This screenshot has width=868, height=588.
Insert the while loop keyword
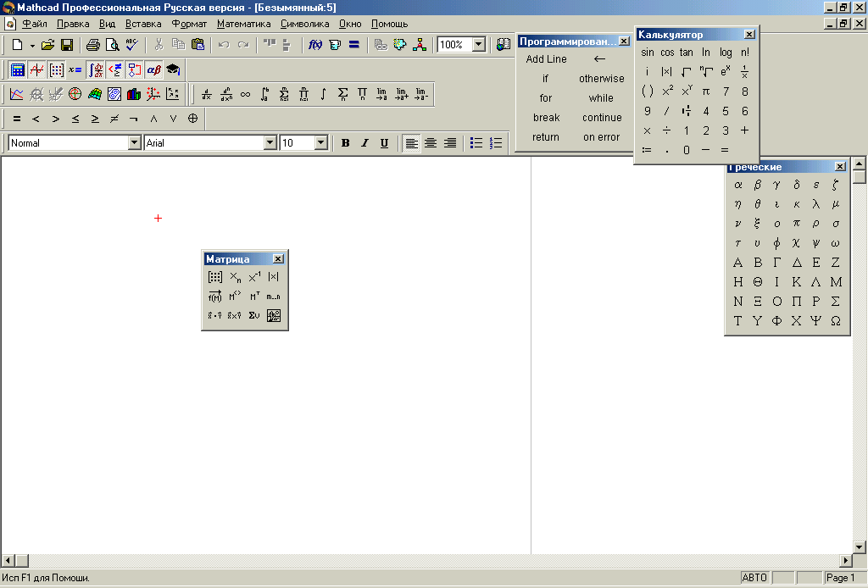tap(601, 98)
